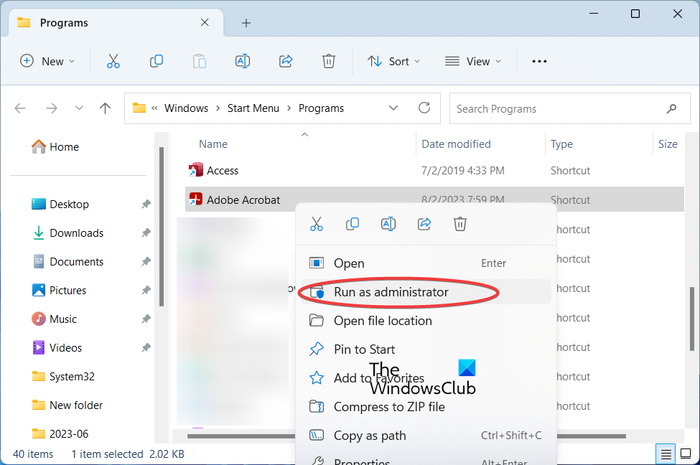This screenshot has width=700, height=465.
Task: Click the Cut icon in the toolbar
Action: point(113,61)
